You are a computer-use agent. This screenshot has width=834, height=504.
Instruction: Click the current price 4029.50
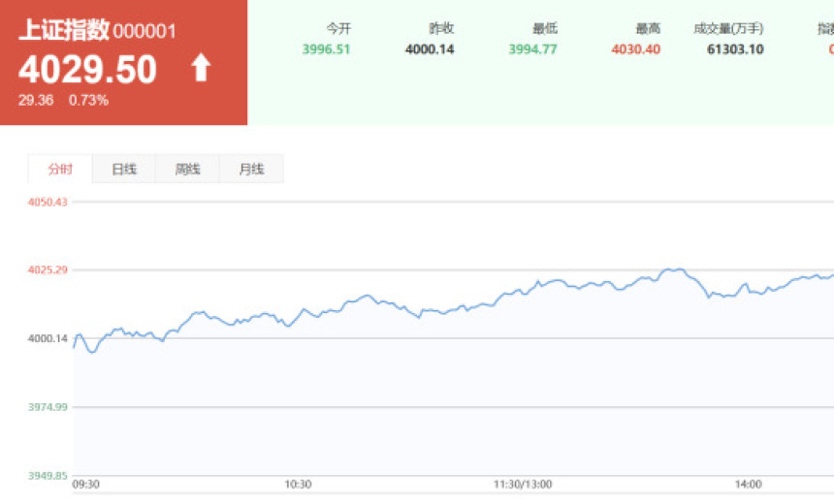[87, 70]
